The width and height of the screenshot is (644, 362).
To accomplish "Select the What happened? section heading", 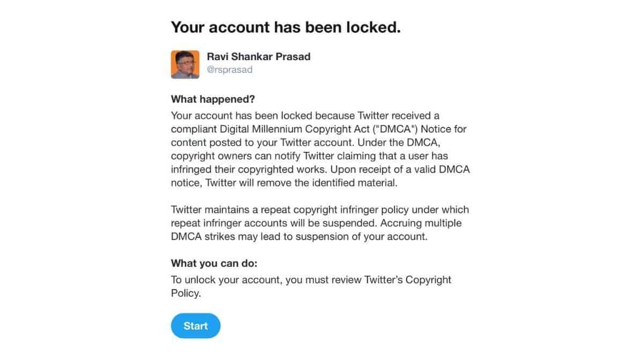I will (x=213, y=99).
